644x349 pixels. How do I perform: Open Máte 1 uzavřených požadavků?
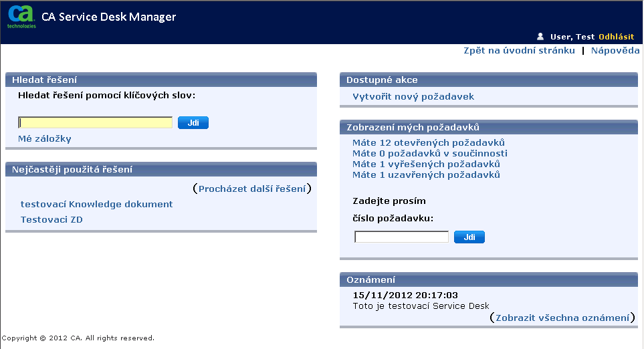tap(426, 175)
